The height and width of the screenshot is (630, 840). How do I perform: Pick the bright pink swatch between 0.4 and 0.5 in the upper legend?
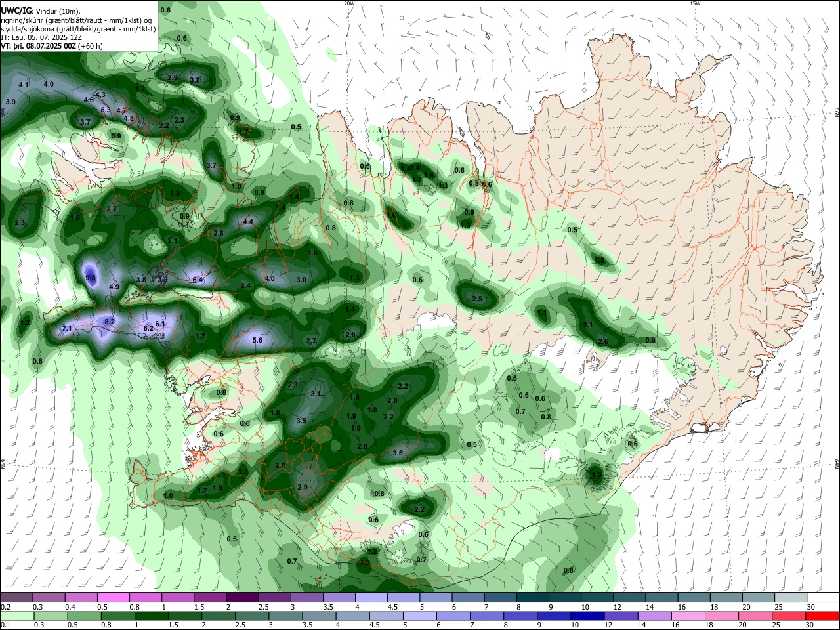(113, 597)
